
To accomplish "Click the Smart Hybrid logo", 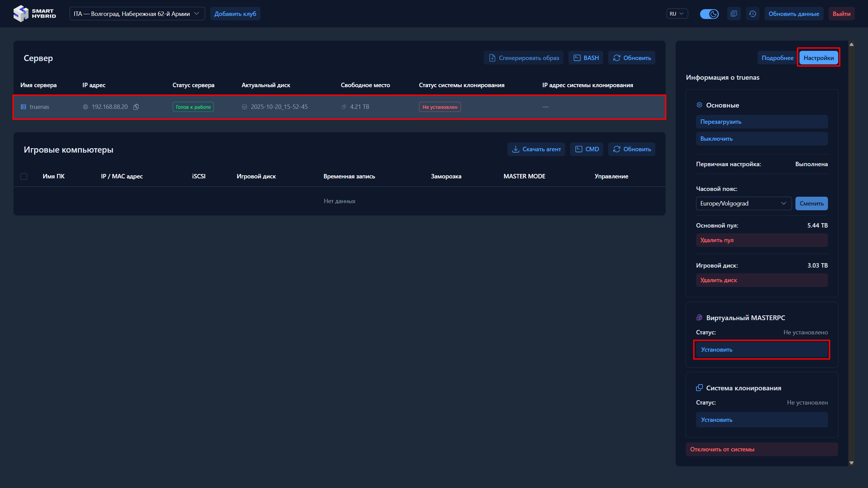I will pyautogui.click(x=35, y=14).
